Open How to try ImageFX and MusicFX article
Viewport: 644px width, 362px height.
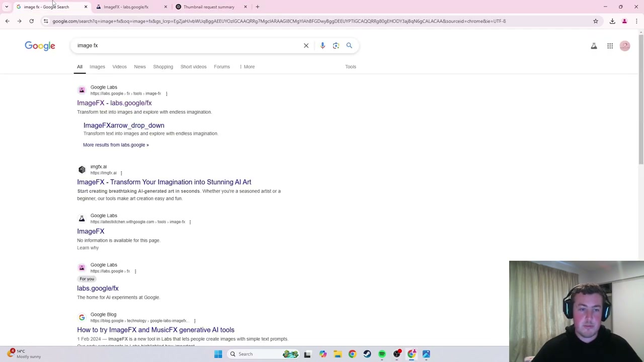155,330
